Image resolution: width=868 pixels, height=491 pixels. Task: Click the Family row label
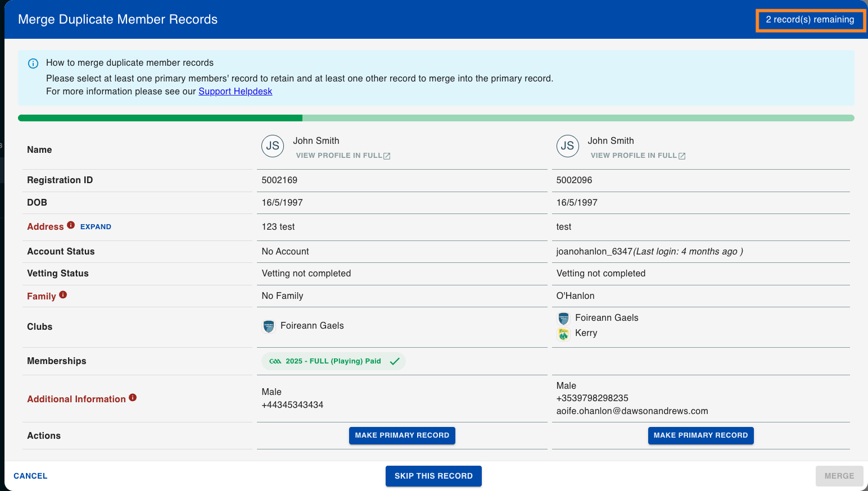tap(42, 296)
